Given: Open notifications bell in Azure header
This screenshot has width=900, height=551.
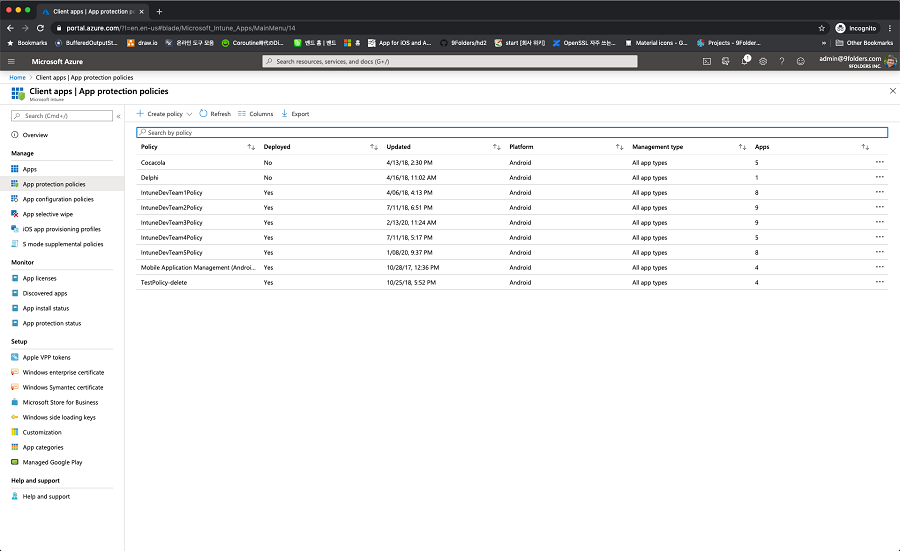Looking at the screenshot, I should 744,61.
